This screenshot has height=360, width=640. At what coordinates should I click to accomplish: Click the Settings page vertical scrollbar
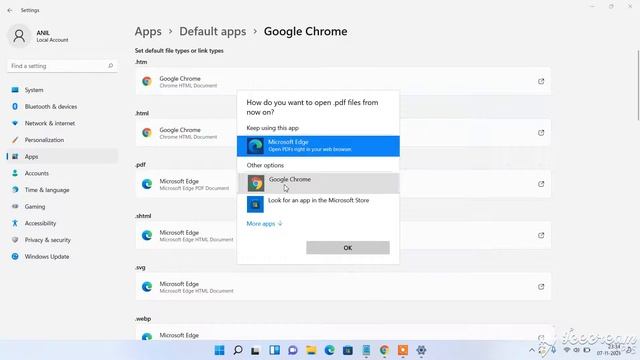click(x=638, y=85)
